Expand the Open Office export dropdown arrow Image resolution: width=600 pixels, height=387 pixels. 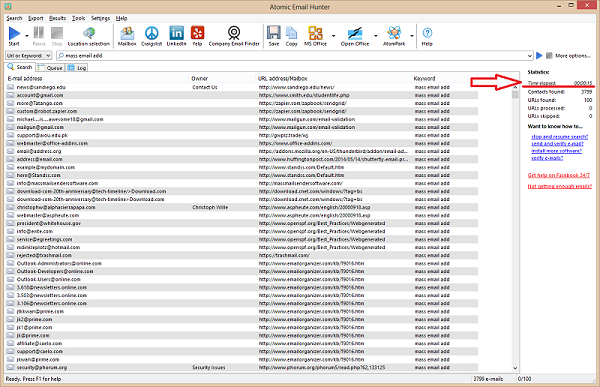pyautogui.click(x=376, y=36)
